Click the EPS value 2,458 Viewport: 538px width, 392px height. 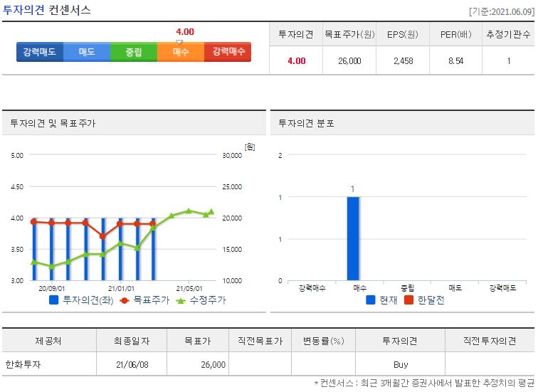[x=403, y=61]
